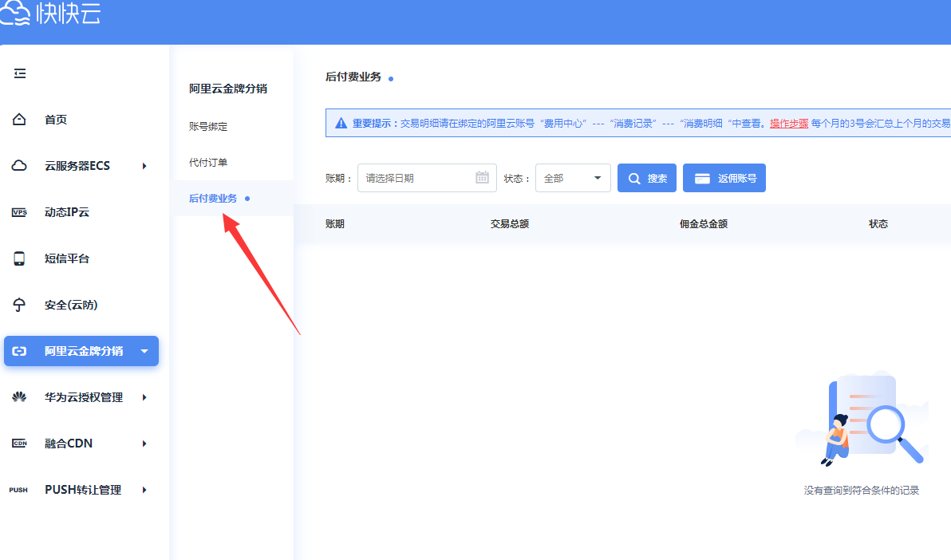Image resolution: width=951 pixels, height=560 pixels.
Task: Collapse the sidebar using the menu fold icon
Action: [20, 73]
